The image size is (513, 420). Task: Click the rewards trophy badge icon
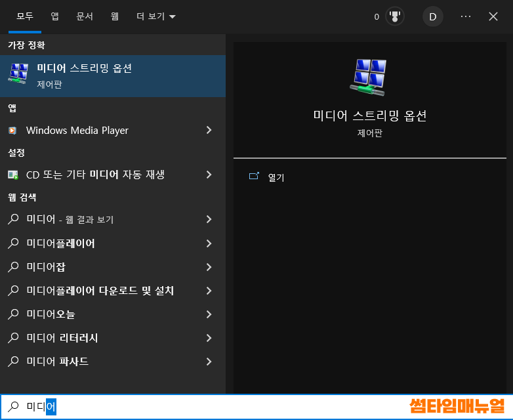[x=395, y=16]
